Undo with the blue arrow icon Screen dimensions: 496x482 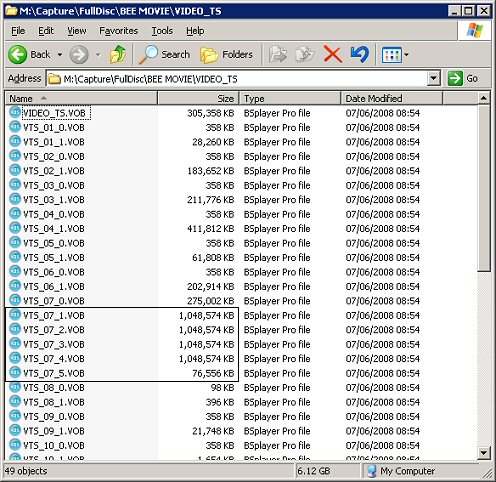[x=360, y=54]
